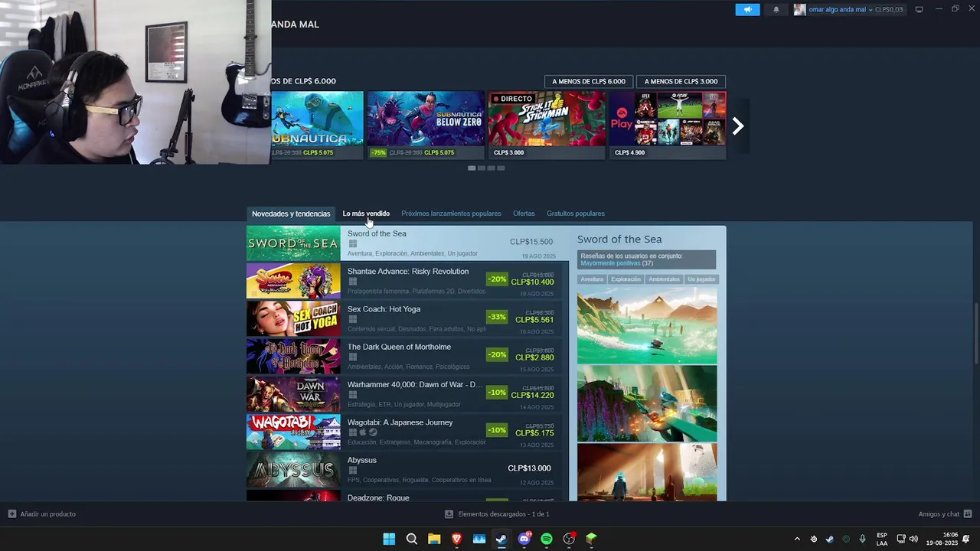Open Discord from the taskbar

coord(524,539)
